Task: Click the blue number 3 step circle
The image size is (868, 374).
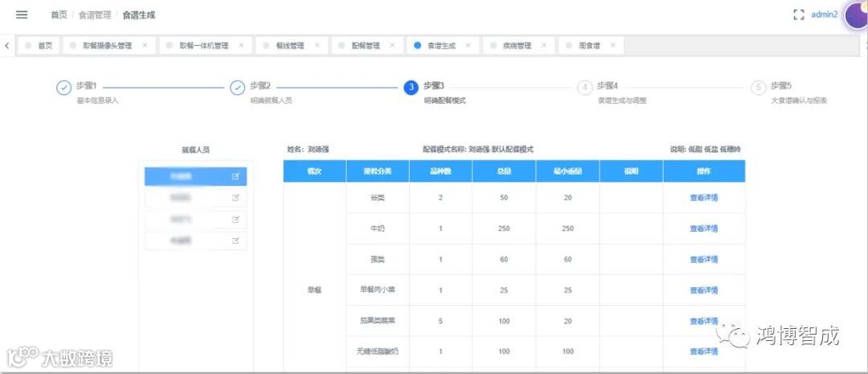Action: point(411,88)
